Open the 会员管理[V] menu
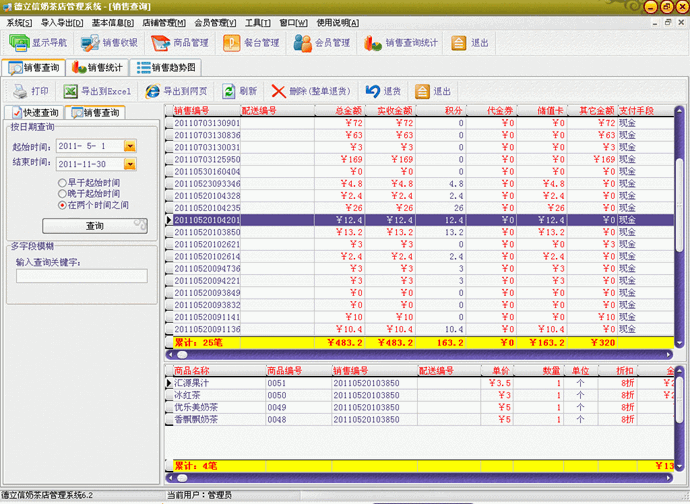 click(215, 23)
